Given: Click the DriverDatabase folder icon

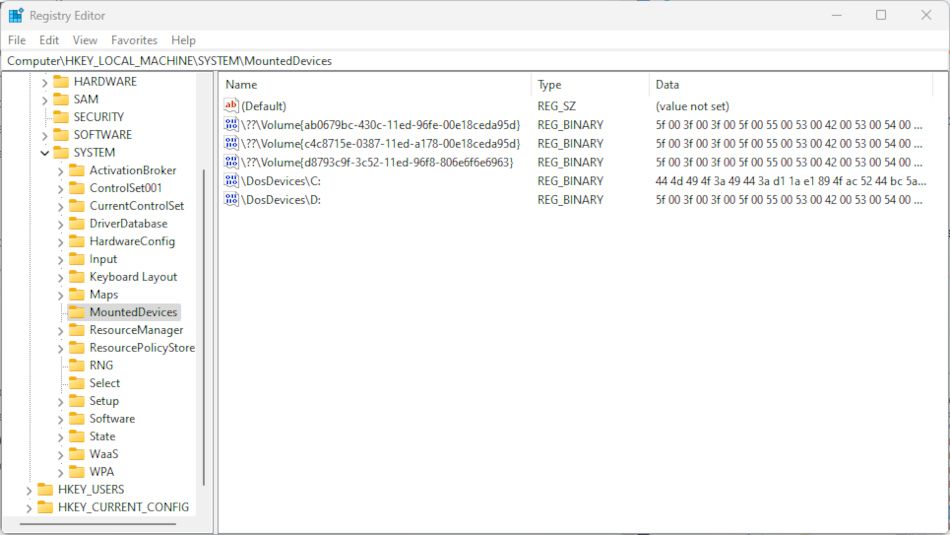Looking at the screenshot, I should pyautogui.click(x=76, y=223).
